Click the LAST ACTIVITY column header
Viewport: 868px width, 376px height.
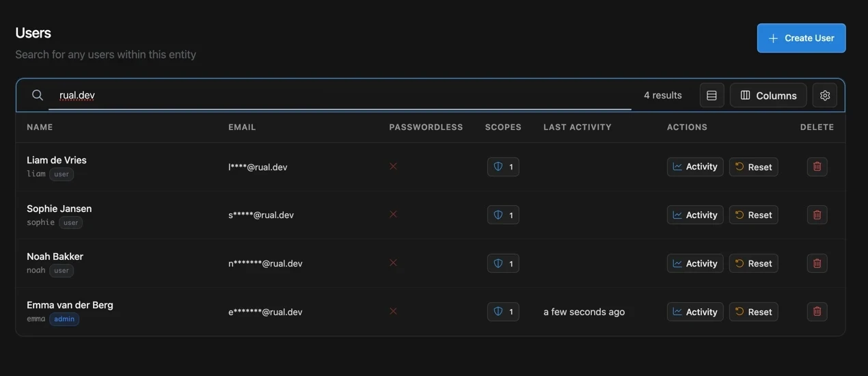(x=578, y=127)
